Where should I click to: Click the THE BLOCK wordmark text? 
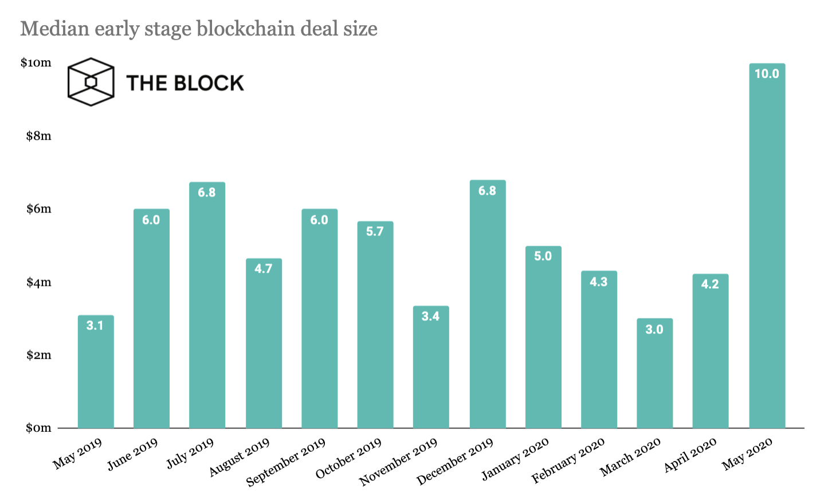click(x=185, y=83)
